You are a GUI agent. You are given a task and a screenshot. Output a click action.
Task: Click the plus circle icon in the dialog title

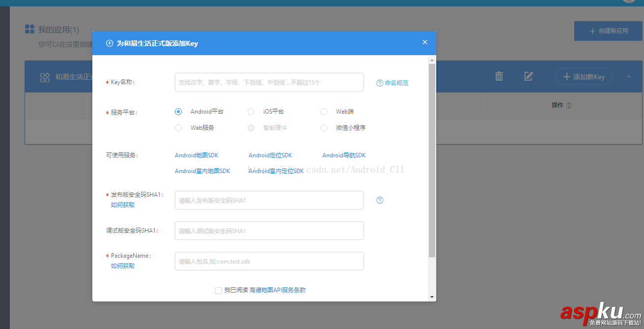109,43
